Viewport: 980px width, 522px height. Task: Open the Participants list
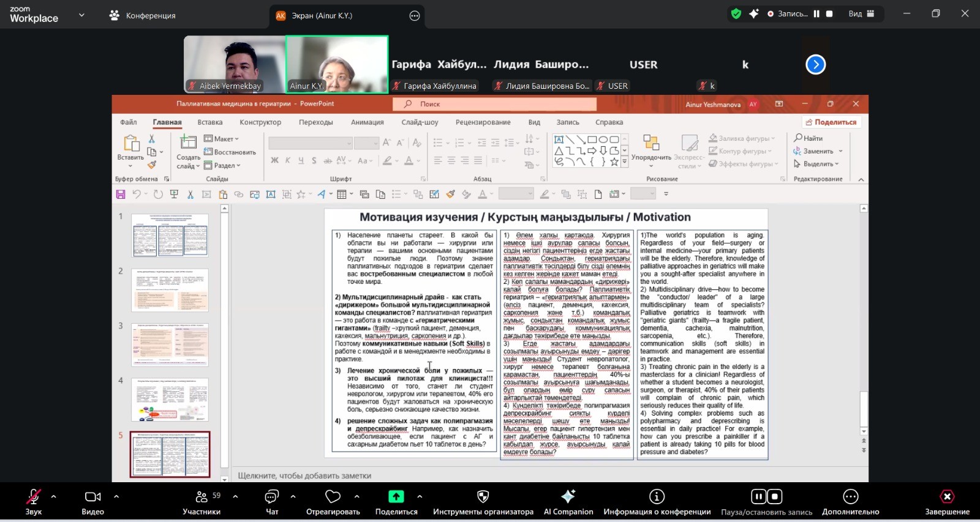click(x=202, y=497)
